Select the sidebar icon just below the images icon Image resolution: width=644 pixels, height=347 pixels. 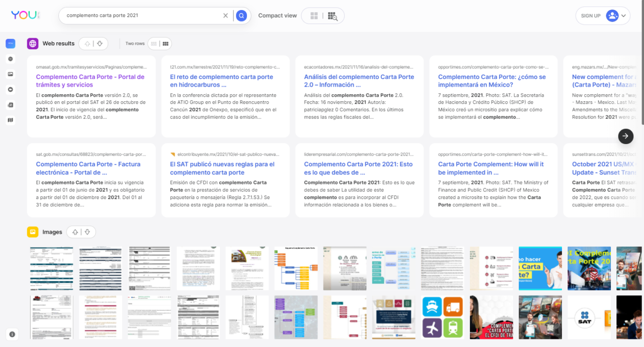[11, 89]
